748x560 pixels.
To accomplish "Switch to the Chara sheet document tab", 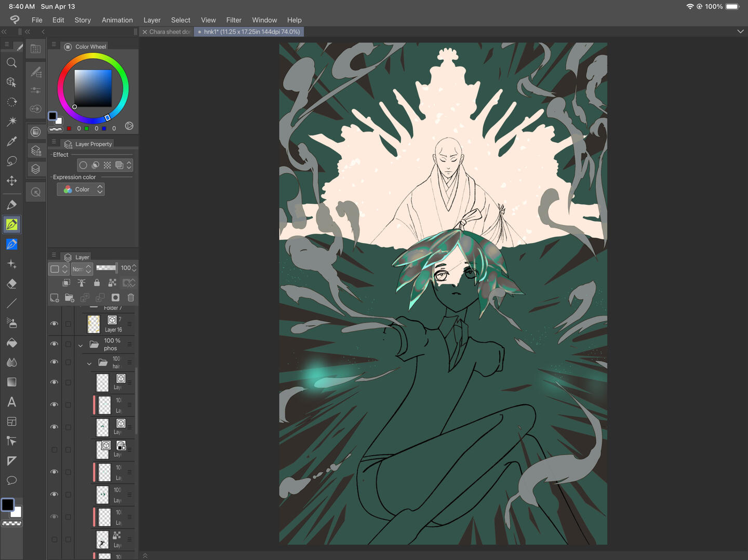I will (x=169, y=32).
